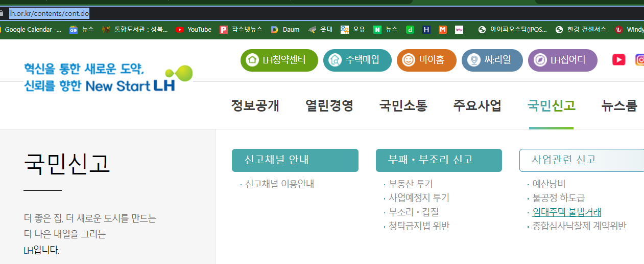644x264 pixels.
Task: Click the magnifier-house icon on 주택매입
Action: click(335, 60)
